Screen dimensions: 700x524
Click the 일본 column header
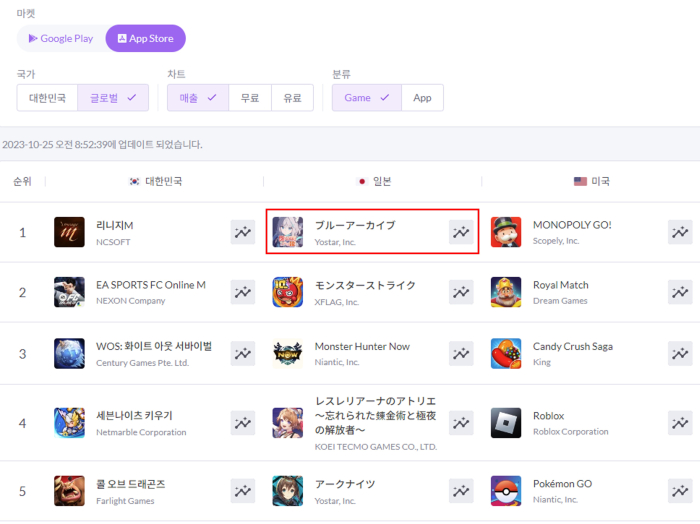point(375,181)
